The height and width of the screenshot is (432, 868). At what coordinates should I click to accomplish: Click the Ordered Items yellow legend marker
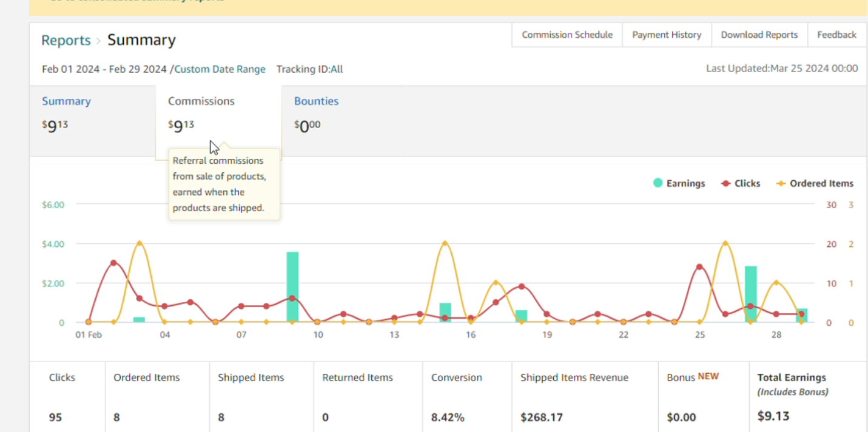pyautogui.click(x=781, y=183)
